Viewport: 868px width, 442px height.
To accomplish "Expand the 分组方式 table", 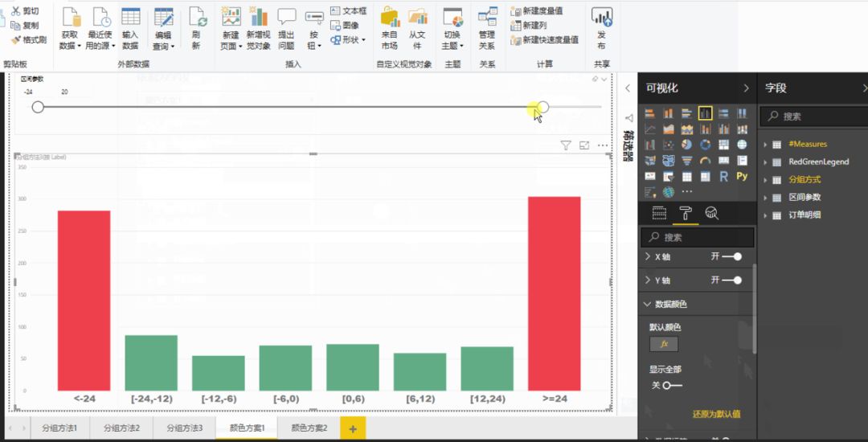I will click(x=766, y=180).
